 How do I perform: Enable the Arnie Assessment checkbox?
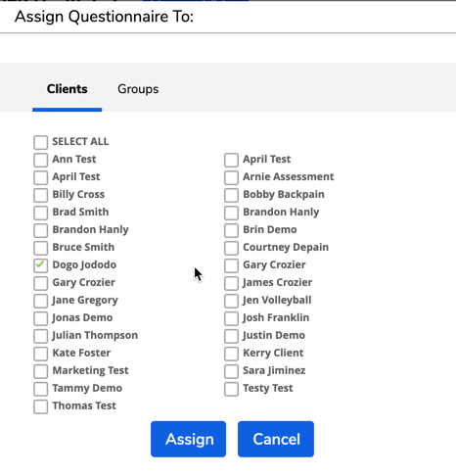(231, 177)
